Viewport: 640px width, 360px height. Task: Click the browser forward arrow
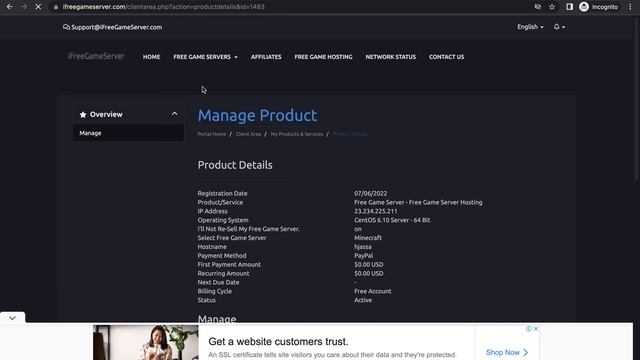click(x=24, y=7)
